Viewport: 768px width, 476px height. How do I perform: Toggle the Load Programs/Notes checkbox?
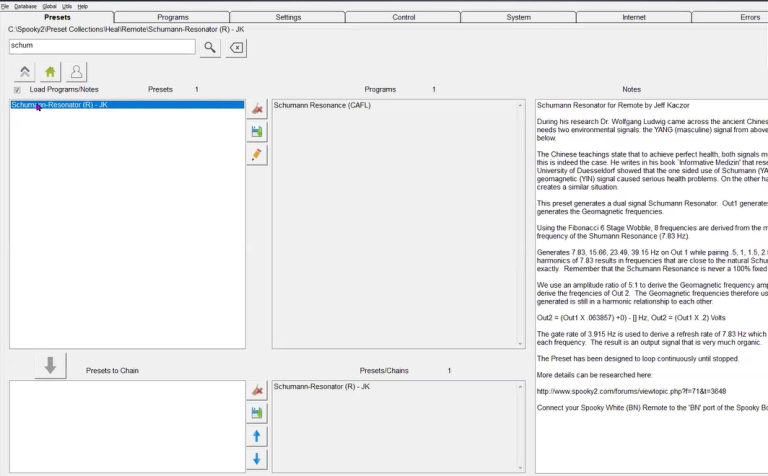17,90
